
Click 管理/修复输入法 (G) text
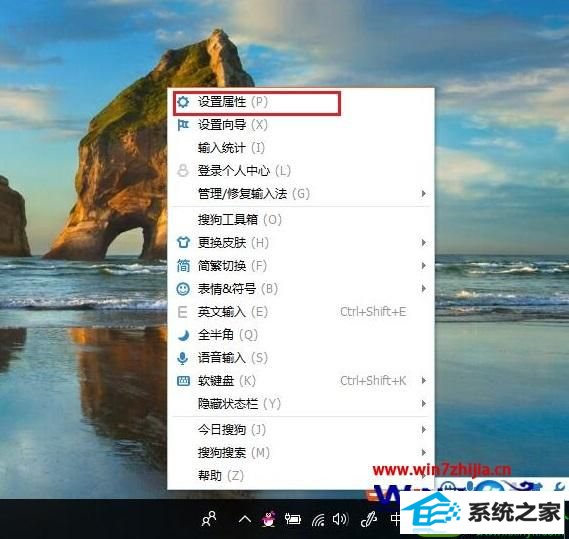click(254, 193)
